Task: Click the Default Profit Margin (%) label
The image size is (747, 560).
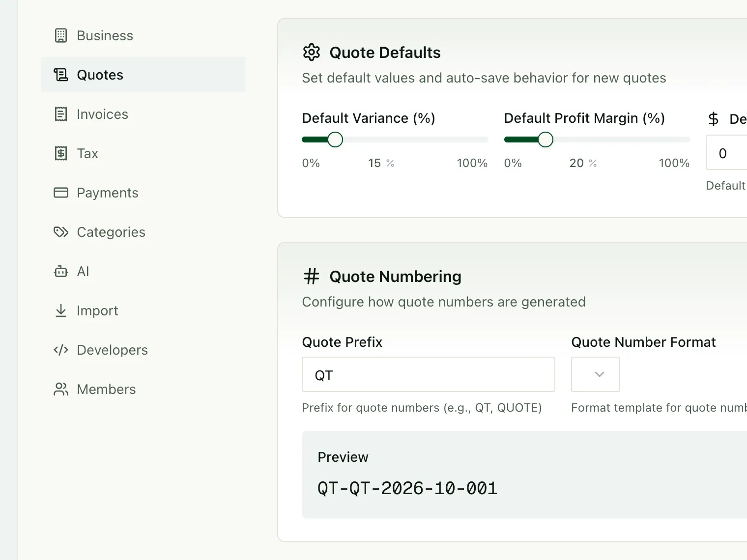Action: pos(584,118)
